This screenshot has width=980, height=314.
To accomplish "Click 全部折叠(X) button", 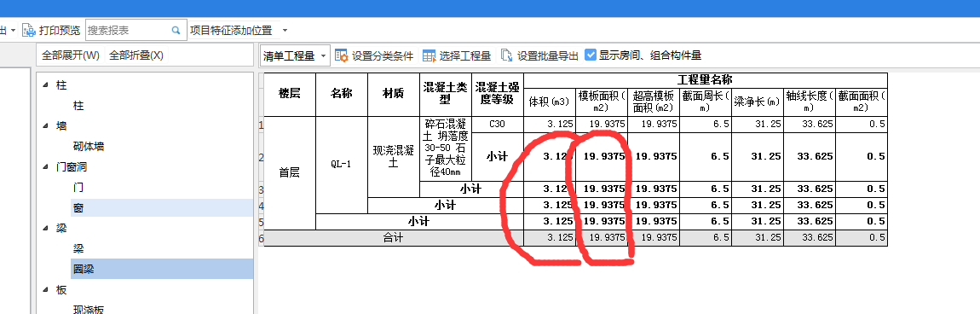I will click(x=136, y=55).
